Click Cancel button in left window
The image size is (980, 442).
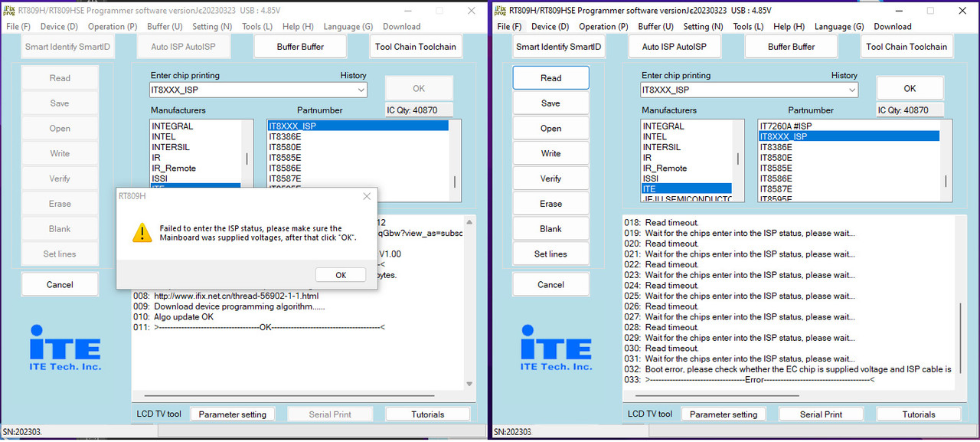pyautogui.click(x=60, y=284)
